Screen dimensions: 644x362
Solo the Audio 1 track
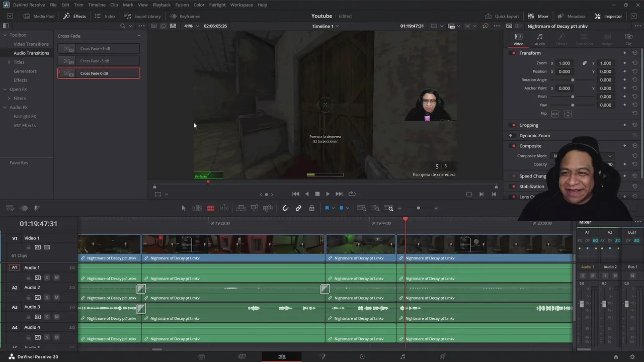[47, 278]
